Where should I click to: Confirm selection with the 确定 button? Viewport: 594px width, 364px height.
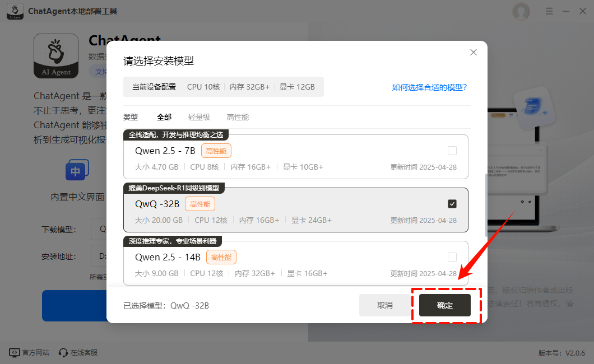pos(445,305)
